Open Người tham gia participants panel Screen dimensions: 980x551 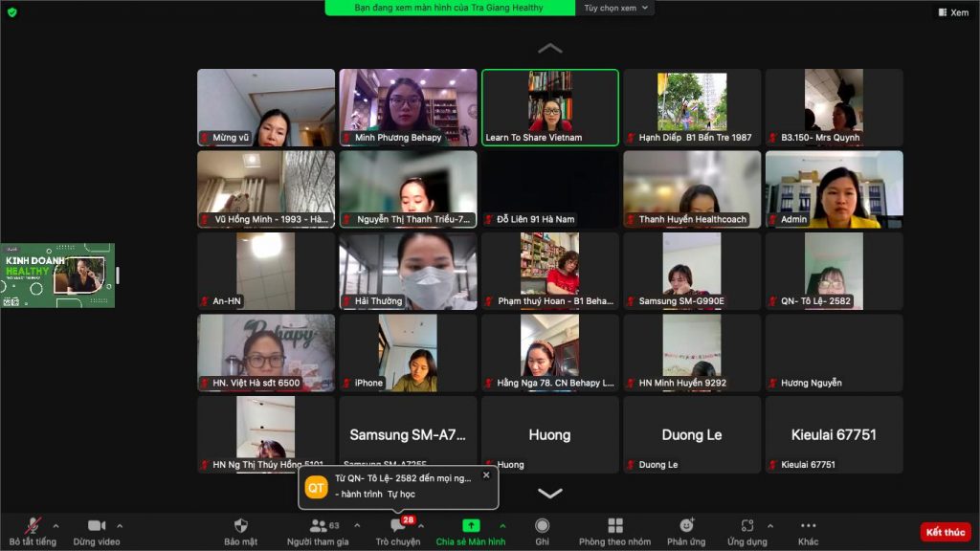click(x=318, y=525)
